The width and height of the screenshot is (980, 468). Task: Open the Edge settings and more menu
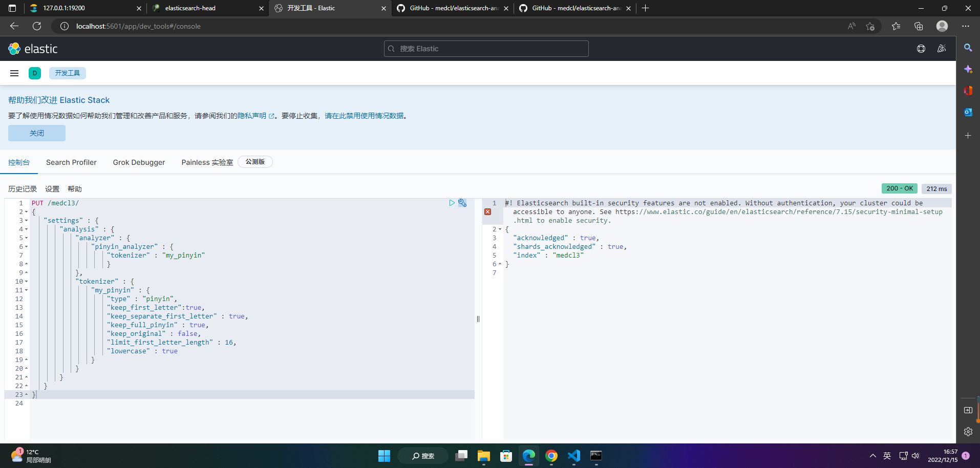coord(966,26)
